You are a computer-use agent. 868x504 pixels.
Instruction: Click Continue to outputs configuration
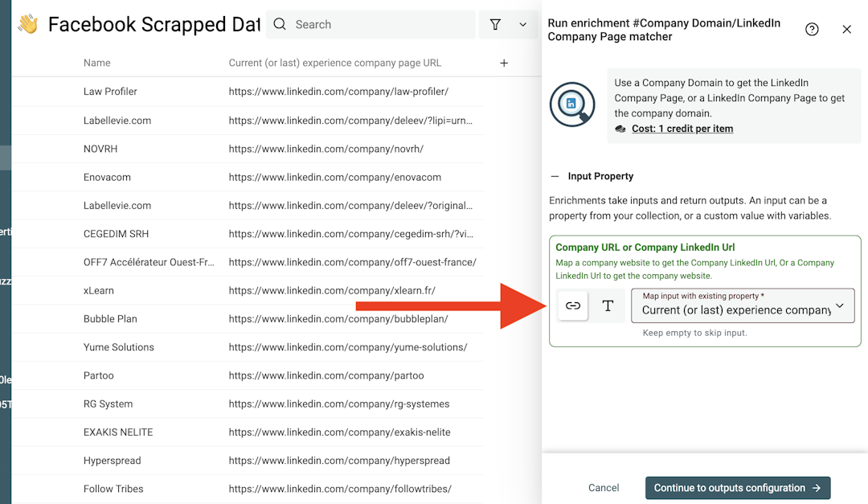click(x=737, y=487)
